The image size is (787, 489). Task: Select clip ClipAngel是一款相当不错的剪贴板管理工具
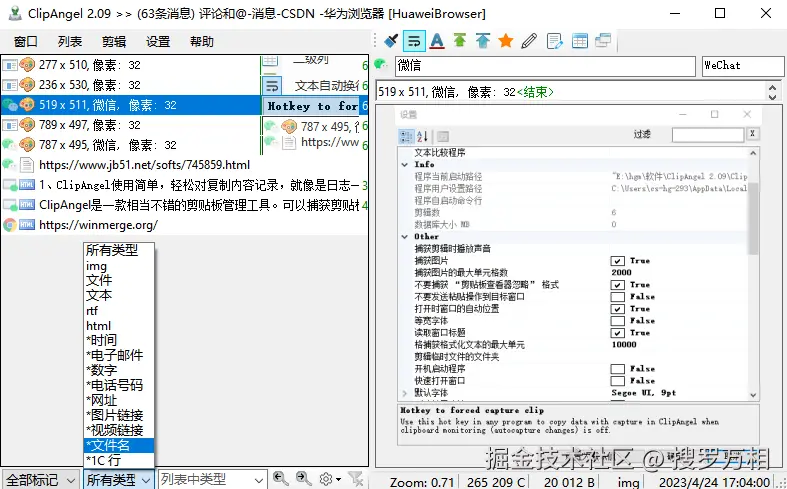tap(184, 205)
